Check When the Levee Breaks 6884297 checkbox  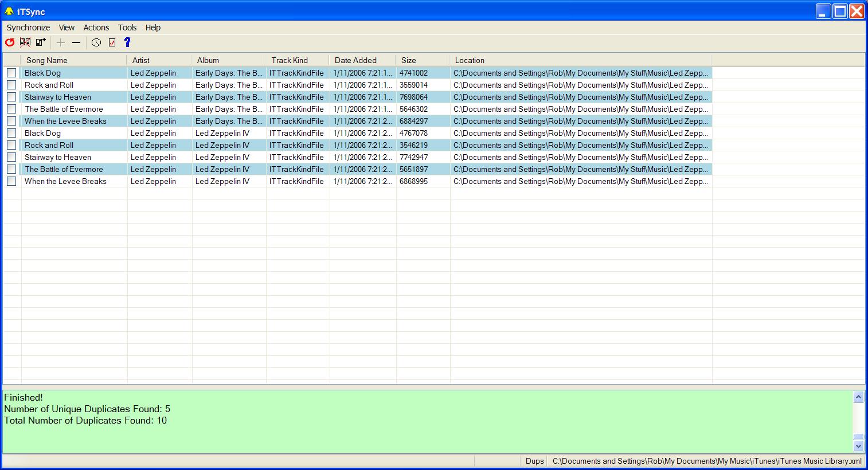pyautogui.click(x=11, y=121)
